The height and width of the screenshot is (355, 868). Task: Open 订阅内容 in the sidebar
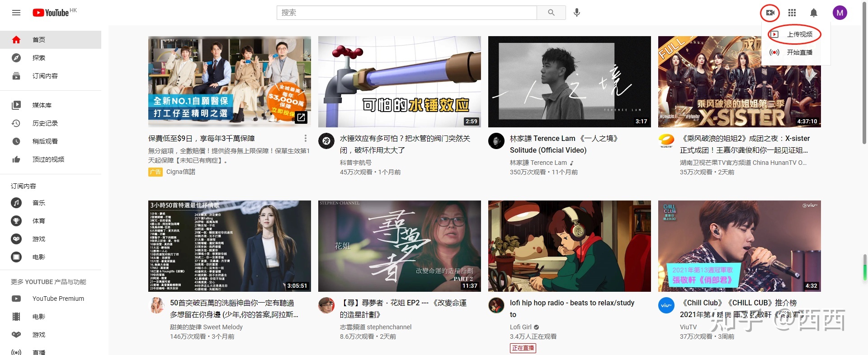(51, 76)
